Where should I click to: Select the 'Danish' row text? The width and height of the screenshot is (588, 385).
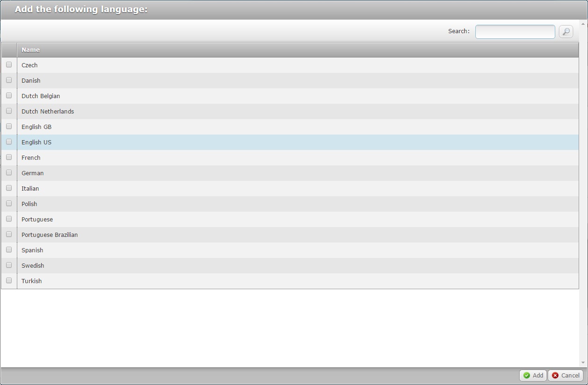(31, 81)
